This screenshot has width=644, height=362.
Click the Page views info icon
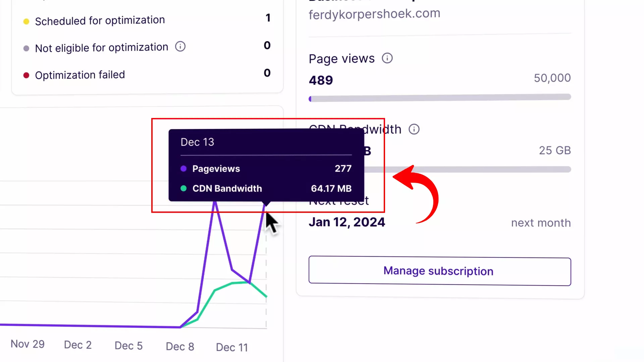tap(387, 58)
